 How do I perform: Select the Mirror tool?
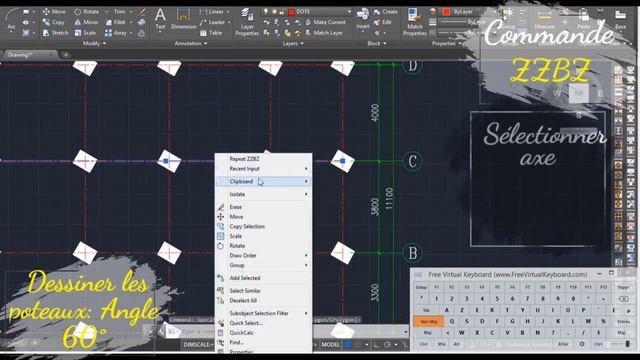point(86,22)
